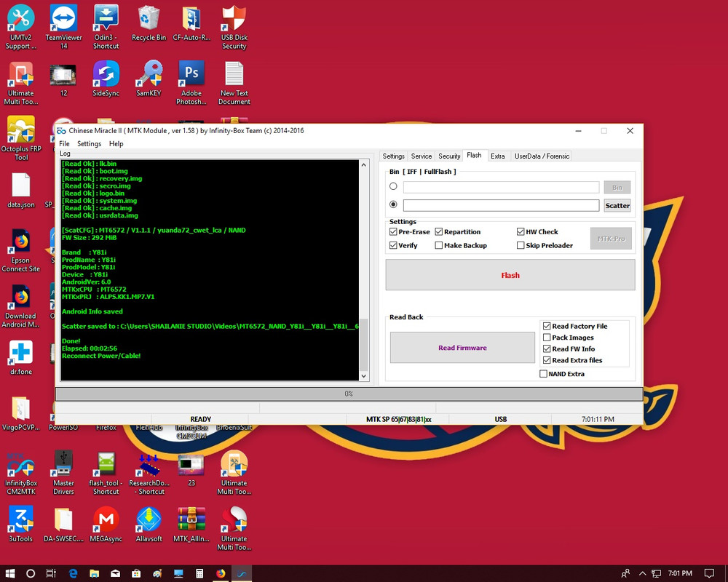The image size is (728, 582).
Task: Click the log scrollbar down arrow
Action: (364, 376)
